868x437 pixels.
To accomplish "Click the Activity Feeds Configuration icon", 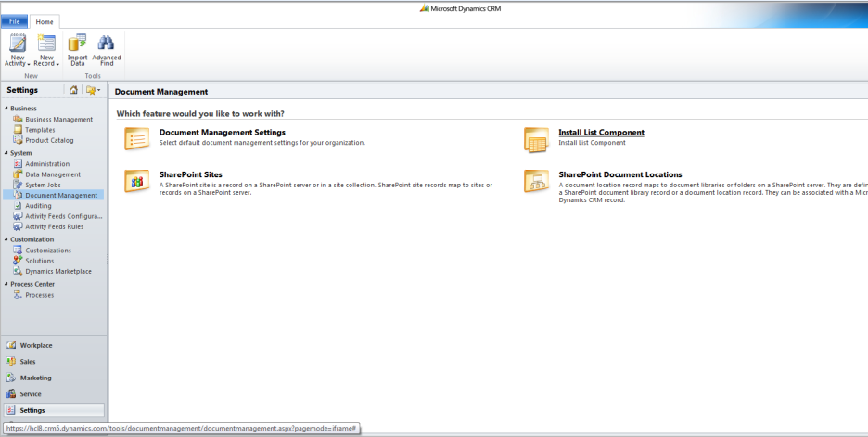I will [18, 216].
